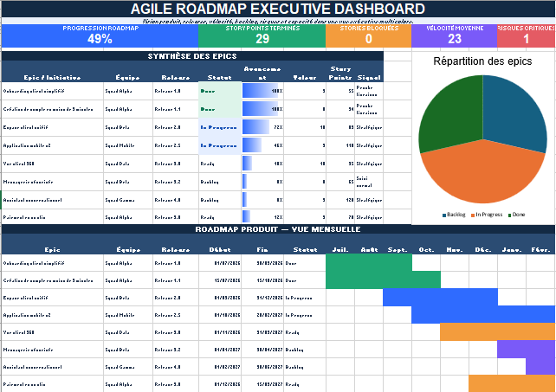The height and width of the screenshot is (392, 556).
Task: Click the Risques Critiques 1 card
Action: (x=527, y=35)
